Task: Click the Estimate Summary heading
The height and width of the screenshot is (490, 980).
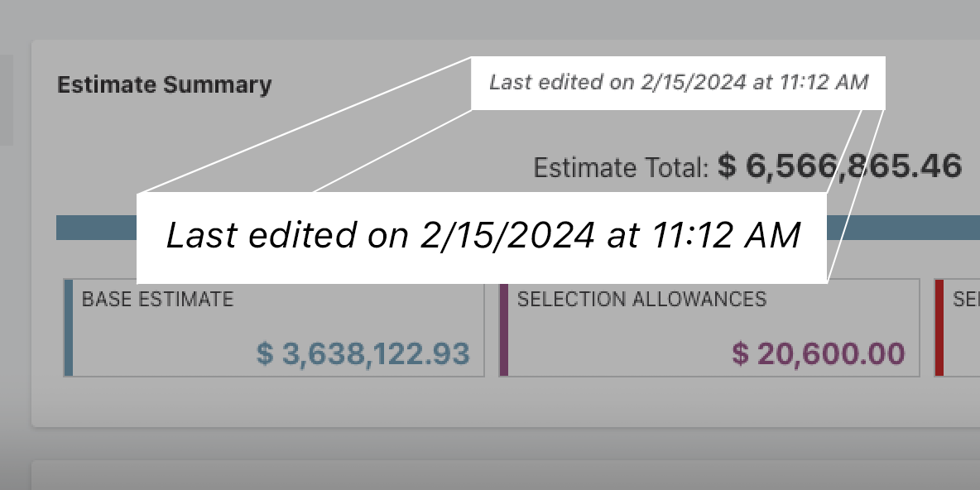Action: tap(164, 84)
